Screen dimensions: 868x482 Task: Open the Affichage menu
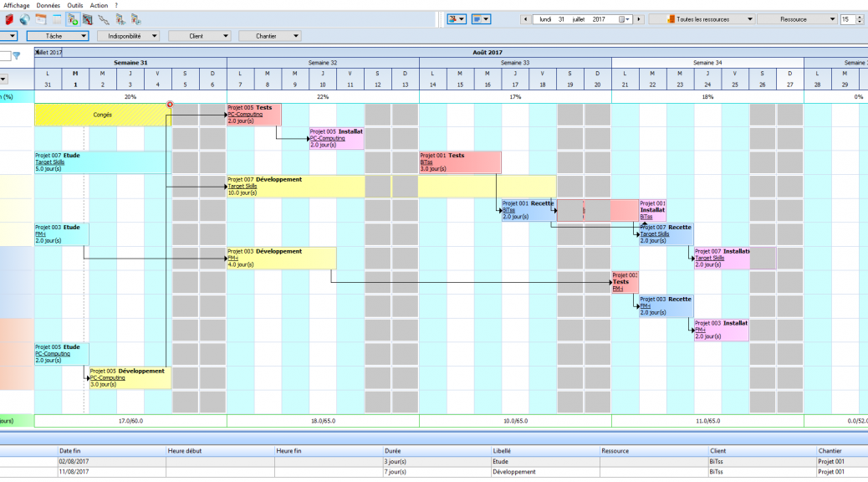tap(17, 5)
